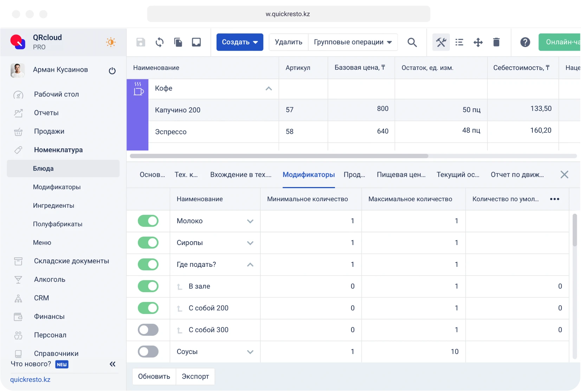This screenshot has height=392, width=581.
Task: Open search with the magnifier icon
Action: [x=412, y=42]
